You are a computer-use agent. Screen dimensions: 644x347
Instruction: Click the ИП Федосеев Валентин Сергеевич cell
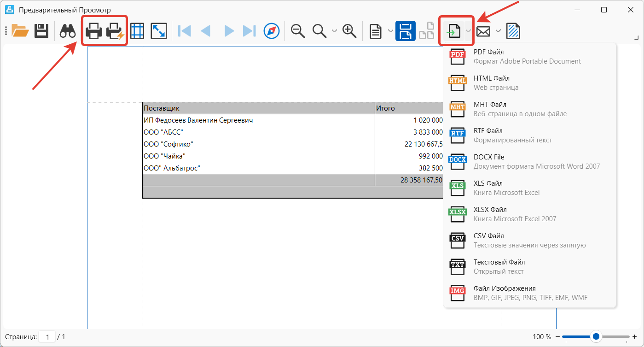pyautogui.click(x=259, y=120)
